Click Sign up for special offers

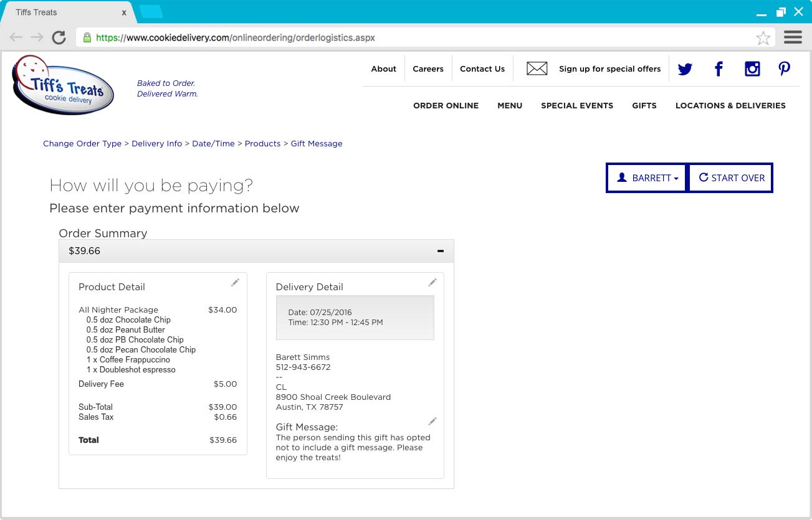pos(609,69)
